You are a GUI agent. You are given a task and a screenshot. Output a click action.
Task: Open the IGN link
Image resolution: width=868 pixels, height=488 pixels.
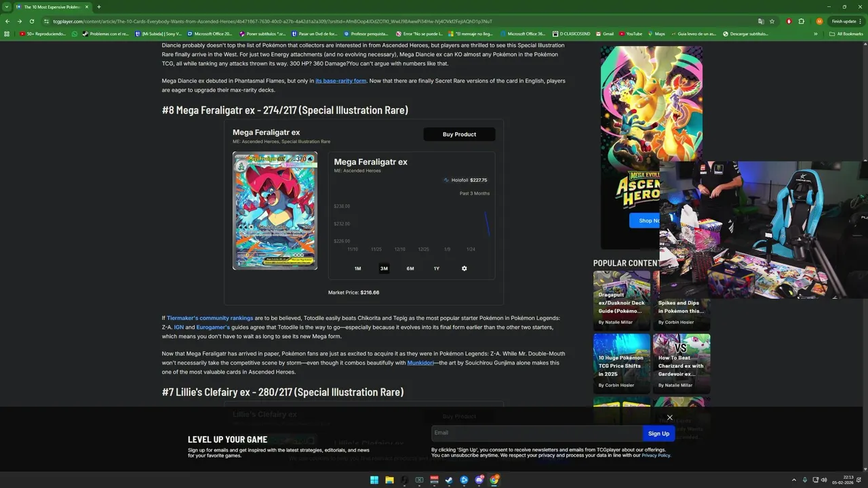pos(178,327)
